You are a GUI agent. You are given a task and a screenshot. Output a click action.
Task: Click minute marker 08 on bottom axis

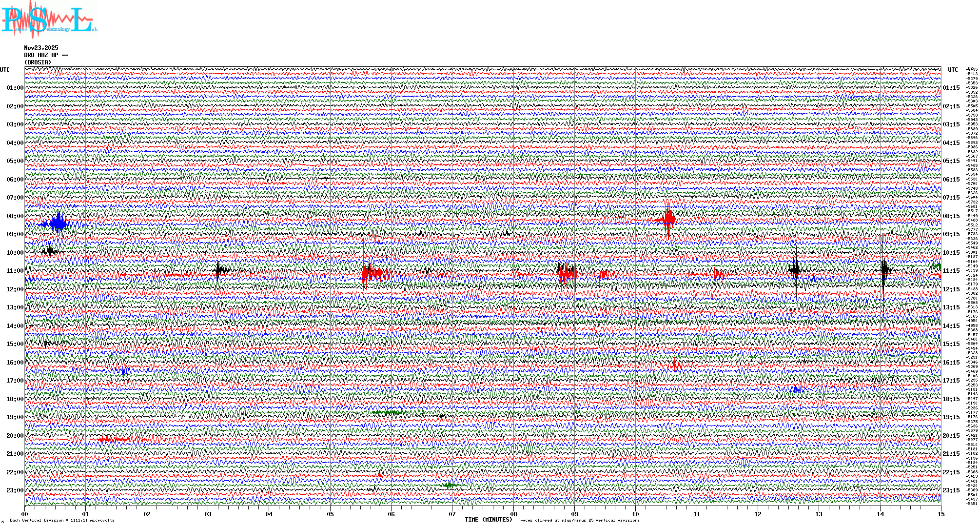pyautogui.click(x=513, y=514)
